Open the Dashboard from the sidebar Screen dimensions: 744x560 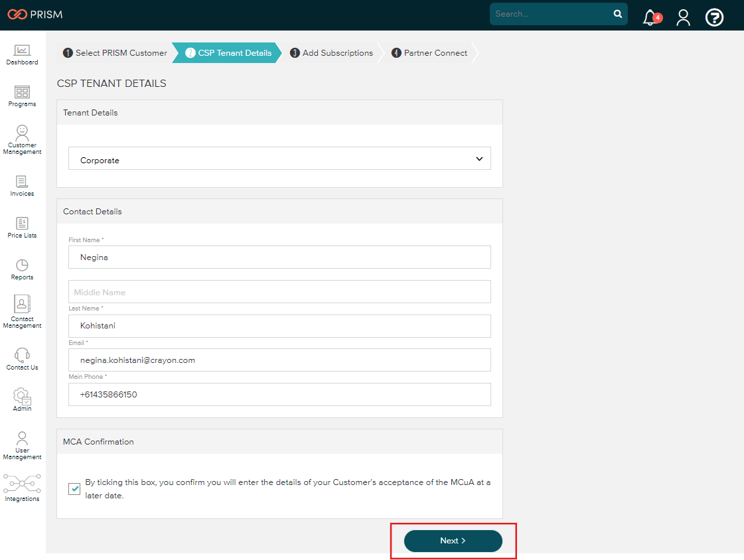[22, 53]
